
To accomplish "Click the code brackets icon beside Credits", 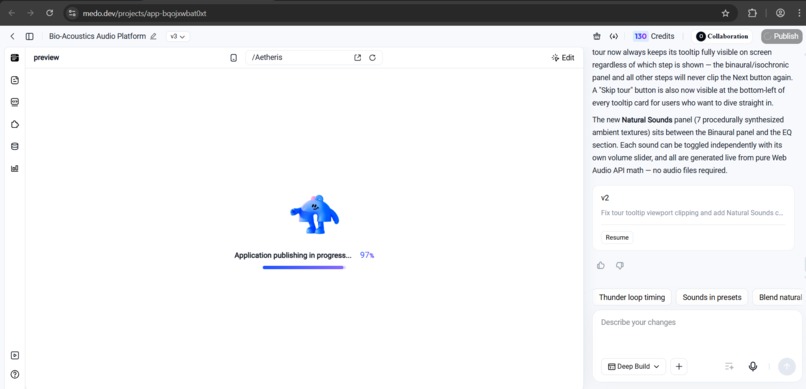I will coord(614,36).
